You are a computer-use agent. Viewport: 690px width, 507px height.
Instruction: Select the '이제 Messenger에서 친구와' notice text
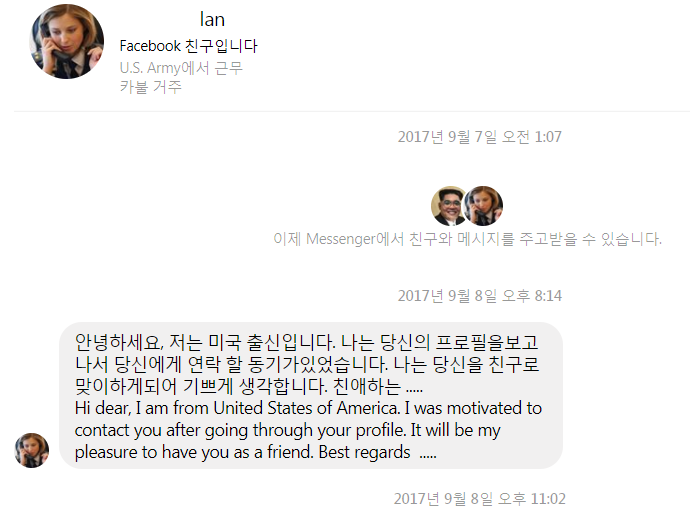(x=467, y=239)
